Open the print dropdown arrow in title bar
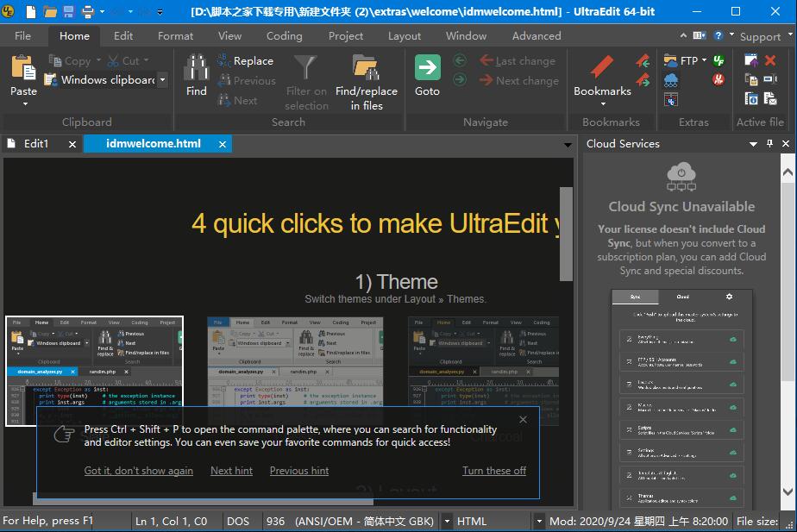 coord(102,11)
